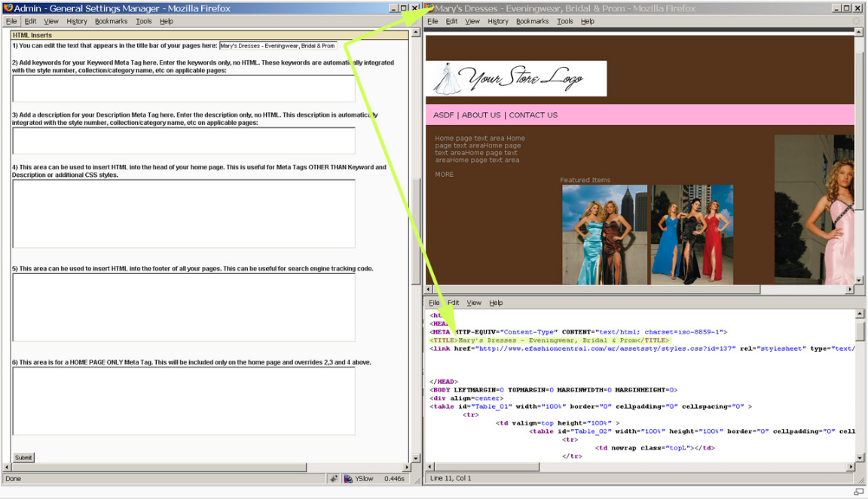Click scroll-down arrow in source code viewer

point(860,458)
